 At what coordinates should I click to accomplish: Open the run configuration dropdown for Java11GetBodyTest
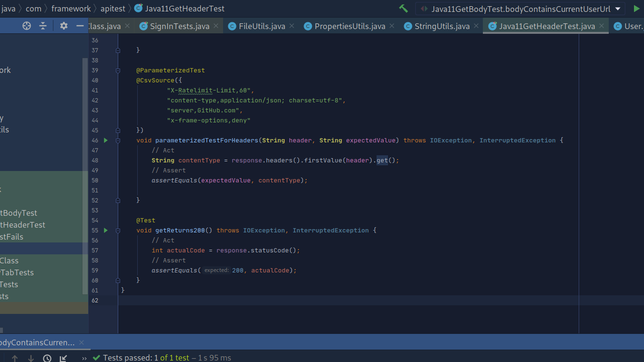point(520,9)
